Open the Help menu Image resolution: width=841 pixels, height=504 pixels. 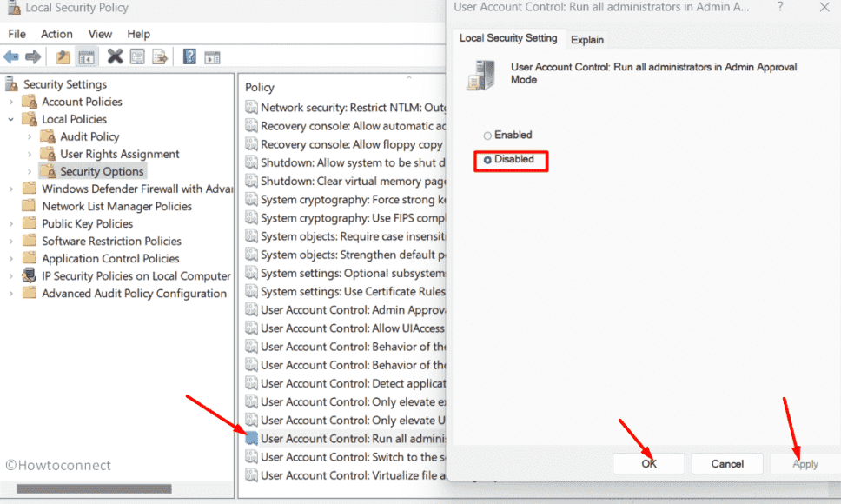tap(138, 34)
